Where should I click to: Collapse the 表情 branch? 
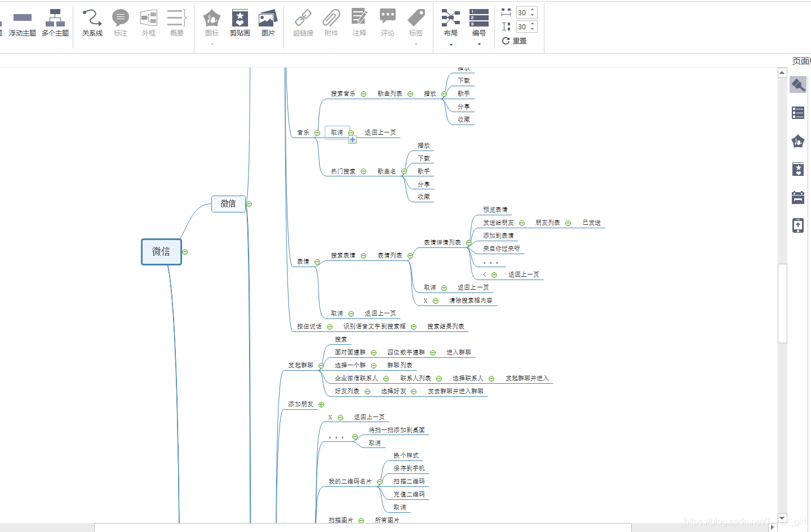click(x=317, y=262)
